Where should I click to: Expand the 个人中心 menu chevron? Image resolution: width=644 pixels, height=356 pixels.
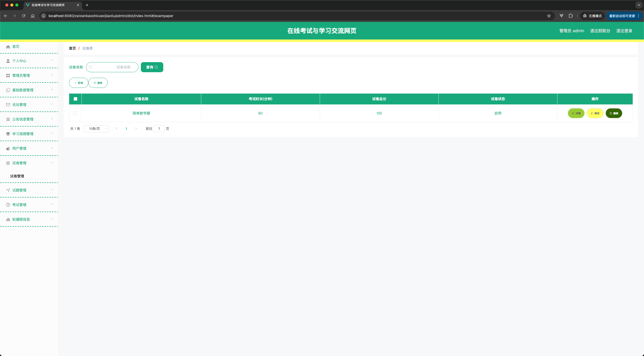tap(52, 60)
